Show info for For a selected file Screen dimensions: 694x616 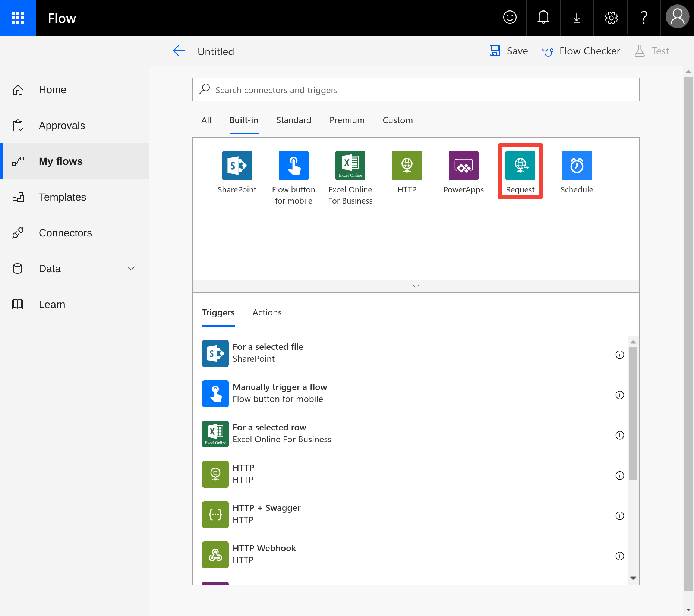[x=619, y=355]
